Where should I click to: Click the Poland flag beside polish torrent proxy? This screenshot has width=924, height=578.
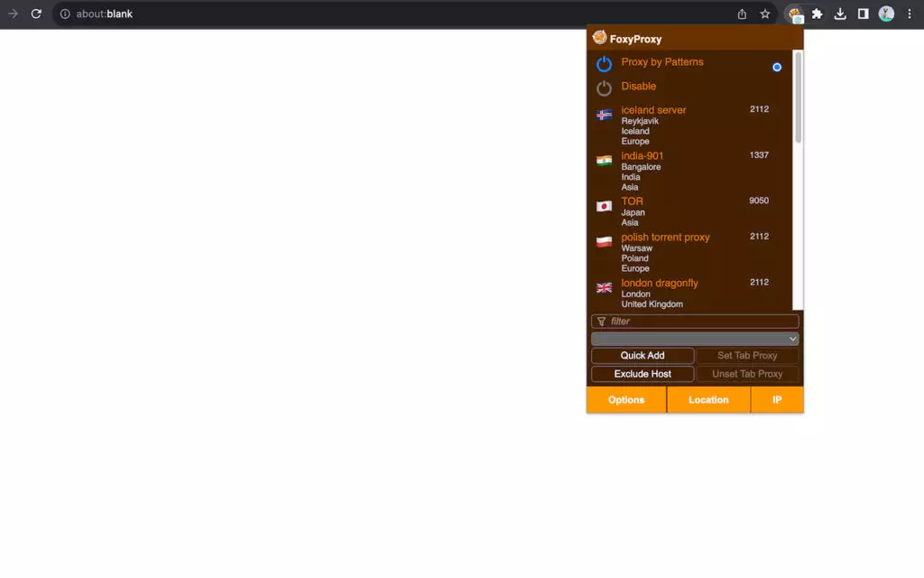coord(604,242)
